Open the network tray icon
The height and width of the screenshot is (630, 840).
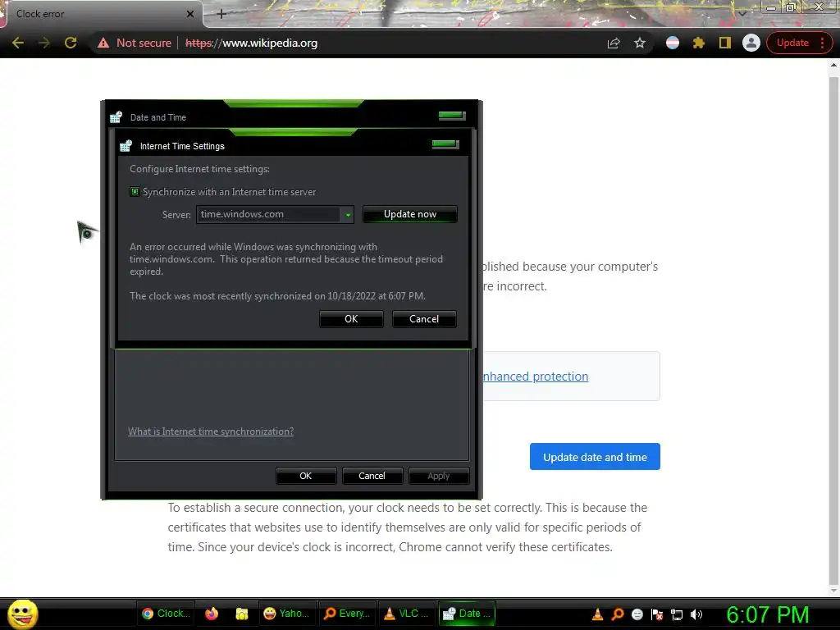coord(677,615)
